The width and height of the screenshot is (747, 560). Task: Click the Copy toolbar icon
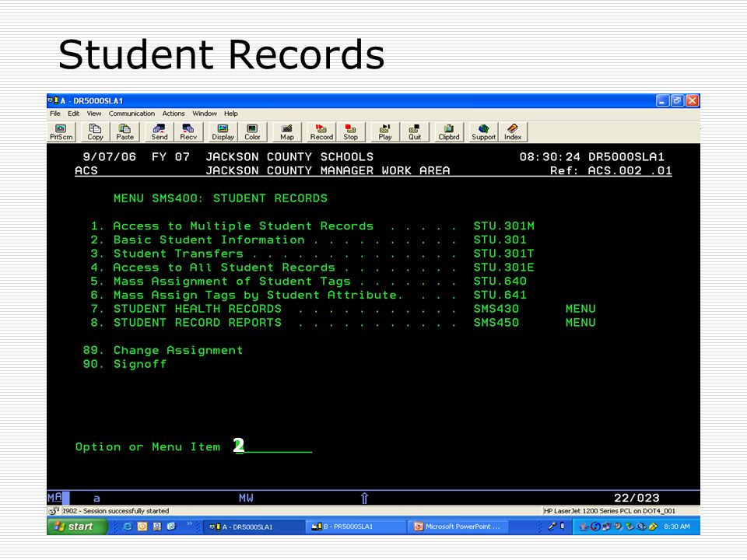tap(95, 132)
